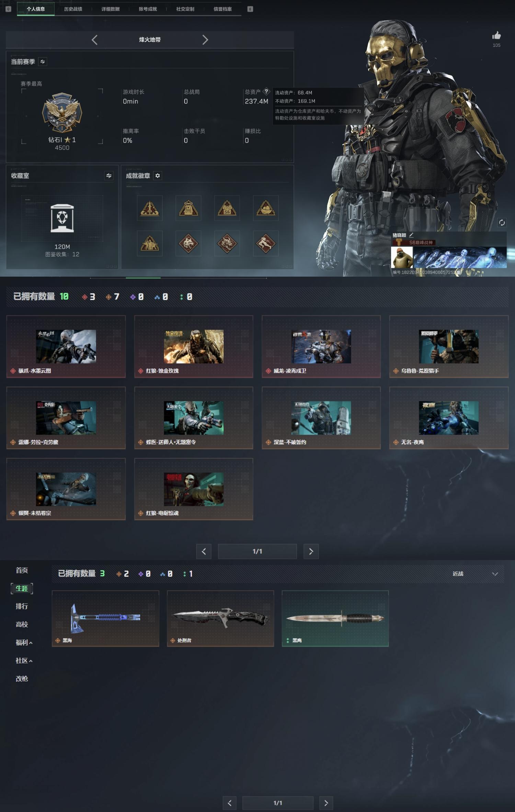Click the 237.4M total assets value
515x812 pixels.
click(256, 101)
